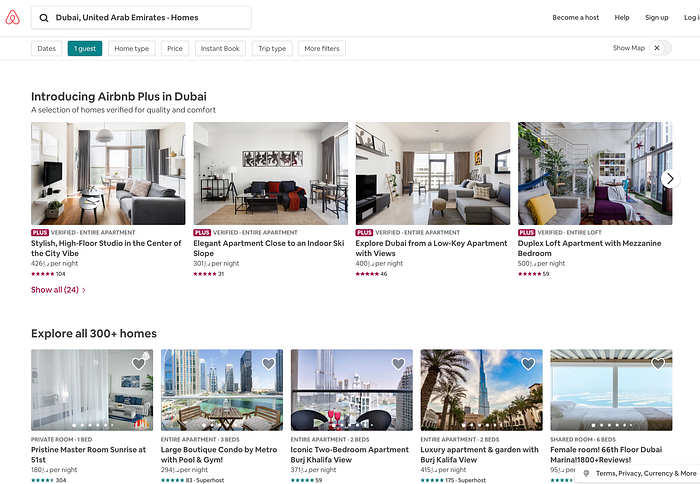The image size is (700, 484).
Task: Click 59 reviews rating on Duplex Loft
Action: pos(533,274)
